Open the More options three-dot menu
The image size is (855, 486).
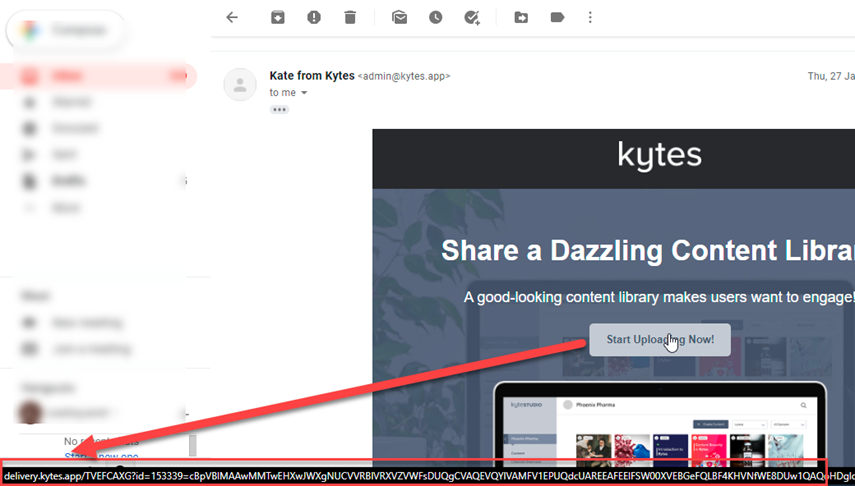click(590, 17)
